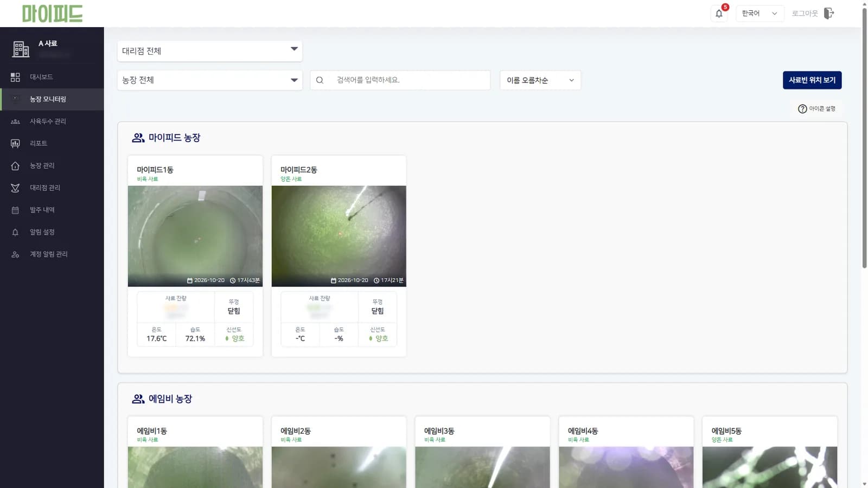Focus the 검색어를 입력하세요 search field
The width and height of the screenshot is (868, 488).
coord(400,80)
